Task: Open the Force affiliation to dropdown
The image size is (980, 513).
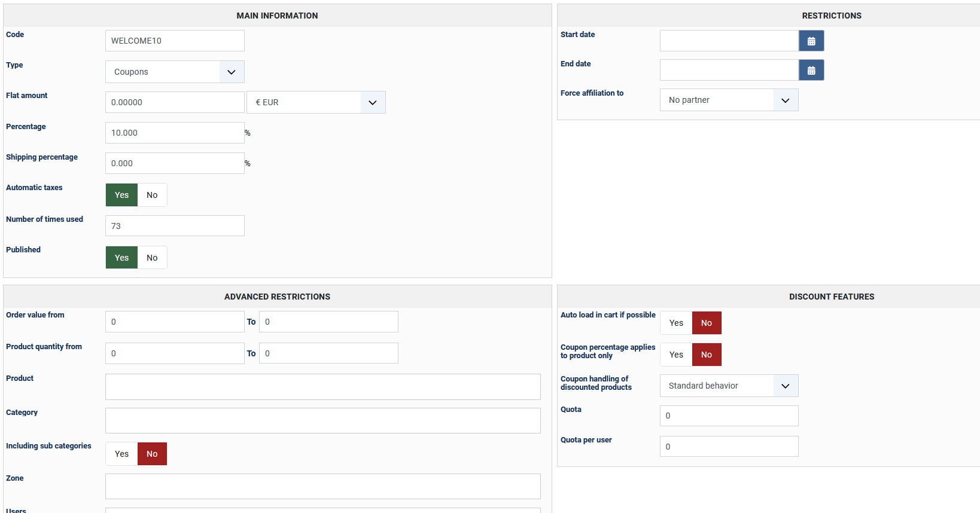Action: click(729, 100)
